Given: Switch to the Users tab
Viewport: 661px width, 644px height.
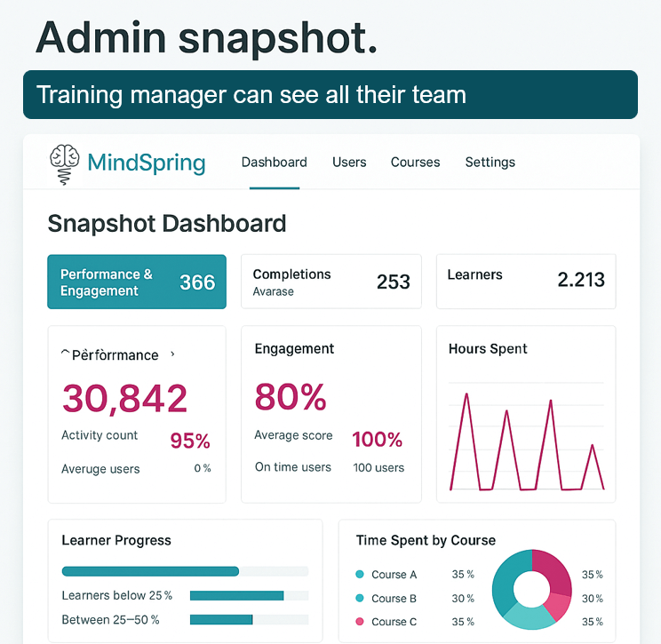Looking at the screenshot, I should point(349,163).
